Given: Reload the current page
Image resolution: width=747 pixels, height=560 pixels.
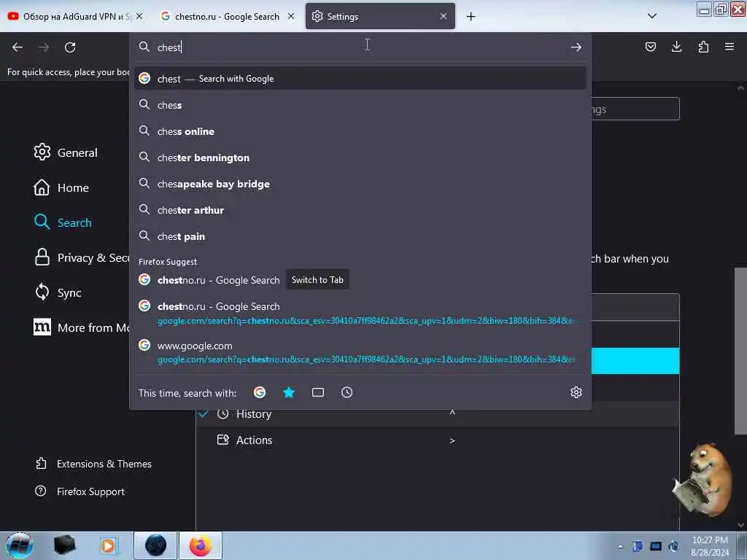Looking at the screenshot, I should tap(70, 47).
